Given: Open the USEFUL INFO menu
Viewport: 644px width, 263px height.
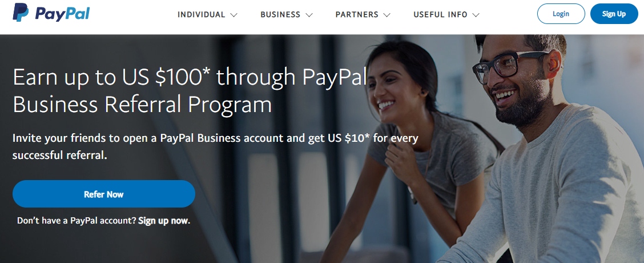Looking at the screenshot, I should pyautogui.click(x=440, y=14).
